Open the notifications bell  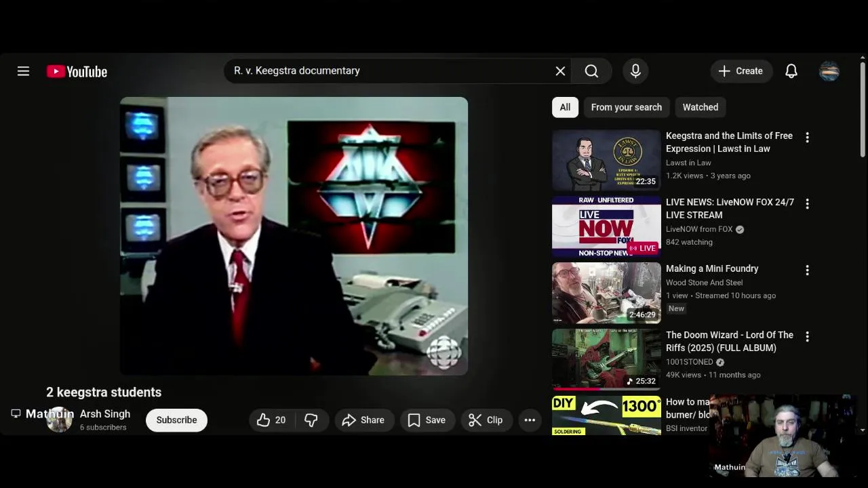click(x=791, y=70)
